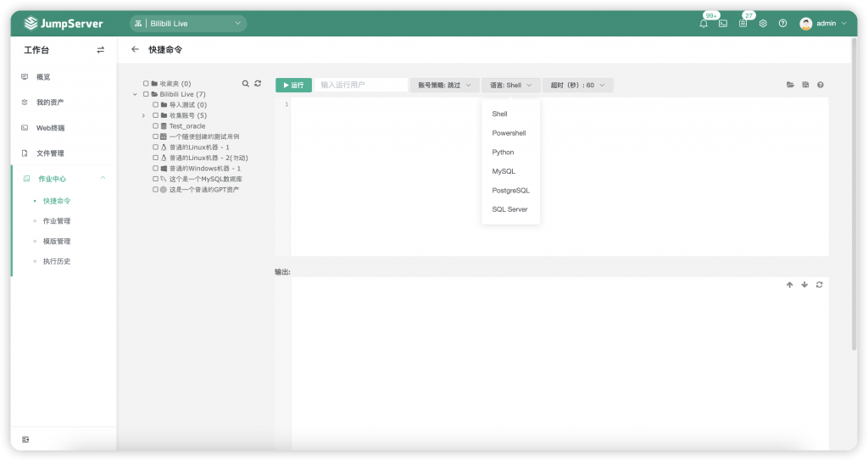
Task: Select the 普通的Windows机器 - 1 checkbox
Action: pos(156,169)
